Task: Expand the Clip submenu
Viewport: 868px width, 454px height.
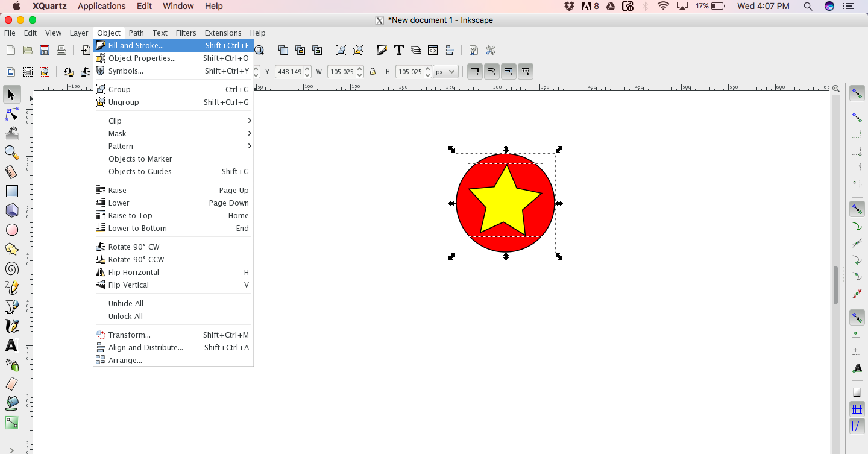Action: [174, 121]
